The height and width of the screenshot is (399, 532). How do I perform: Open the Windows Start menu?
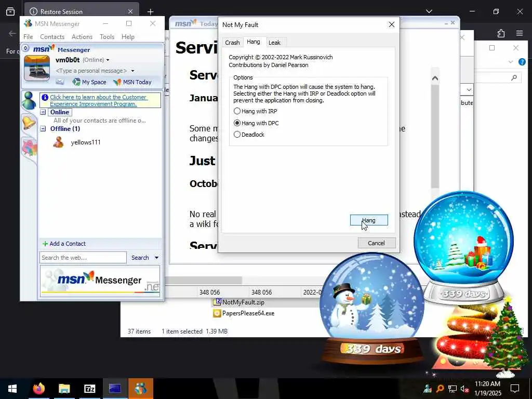click(12, 389)
